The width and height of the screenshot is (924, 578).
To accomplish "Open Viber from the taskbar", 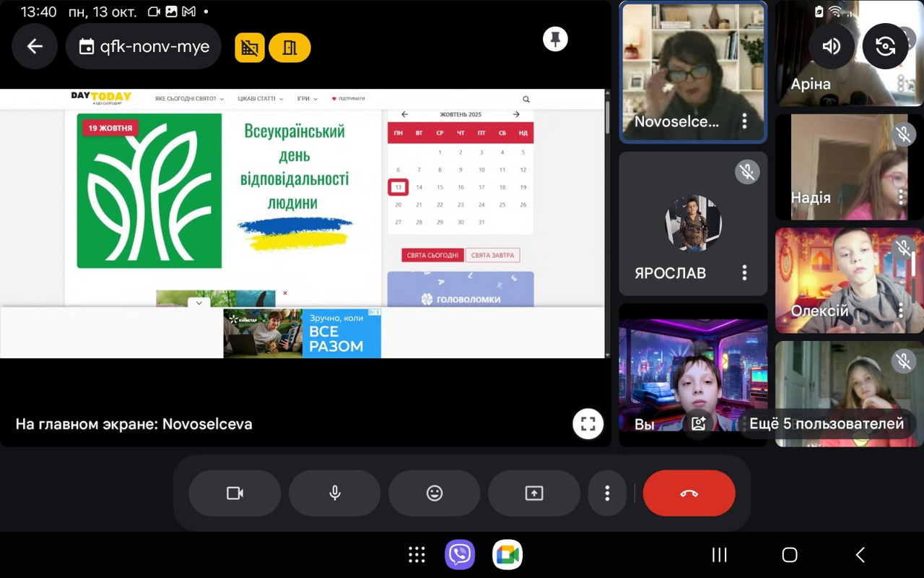I will 460,555.
